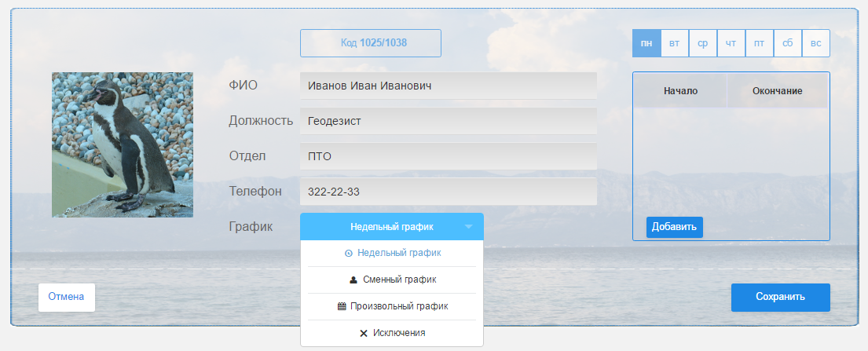The width and height of the screenshot is (868, 351).
Task: Click the ФИО field label
Action: (243, 86)
